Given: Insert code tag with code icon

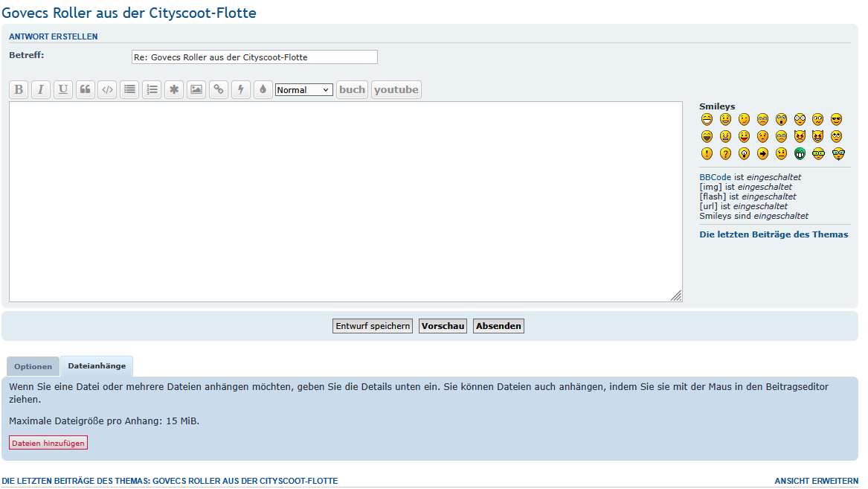Looking at the screenshot, I should click(x=108, y=90).
